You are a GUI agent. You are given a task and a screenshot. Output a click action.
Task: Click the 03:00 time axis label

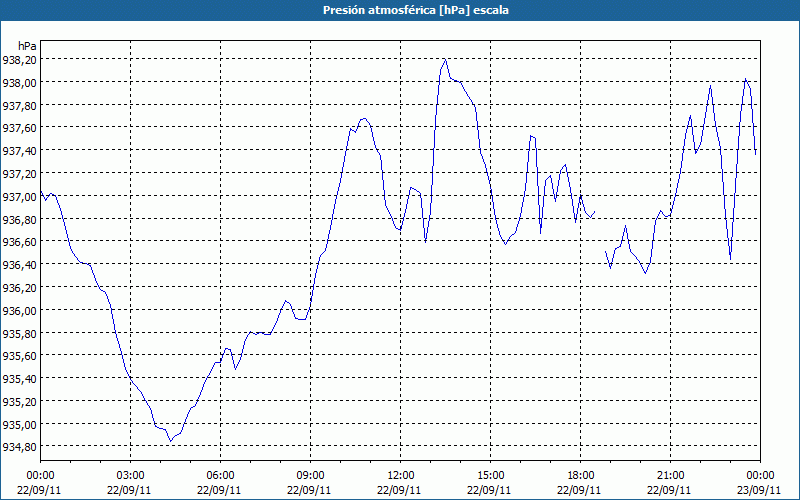click(x=130, y=476)
